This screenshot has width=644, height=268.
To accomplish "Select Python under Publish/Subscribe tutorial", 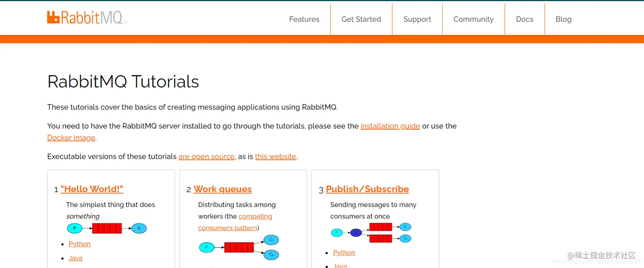I will [344, 253].
